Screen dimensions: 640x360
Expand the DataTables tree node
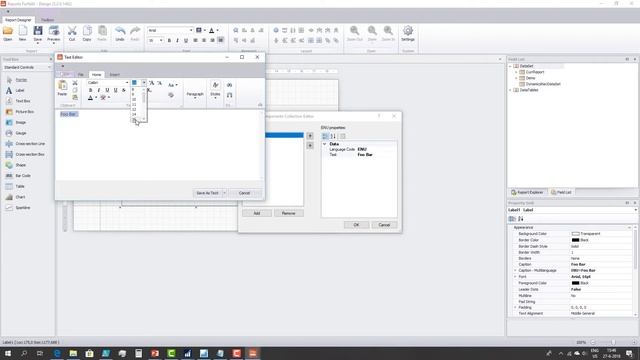510,90
